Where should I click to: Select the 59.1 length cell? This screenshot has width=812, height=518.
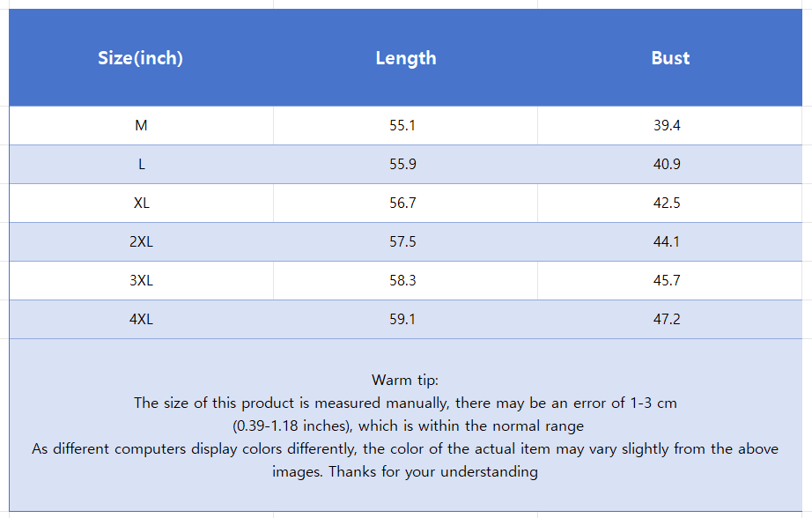point(402,320)
